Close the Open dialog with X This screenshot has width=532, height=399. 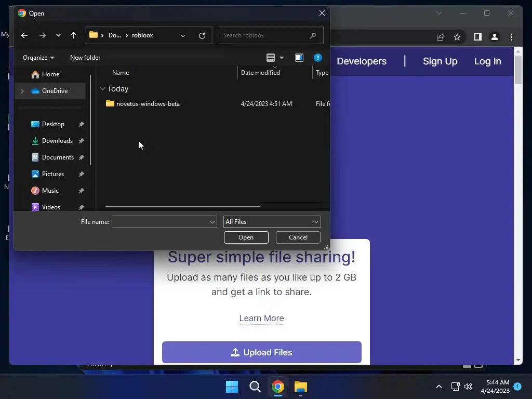pos(322,13)
